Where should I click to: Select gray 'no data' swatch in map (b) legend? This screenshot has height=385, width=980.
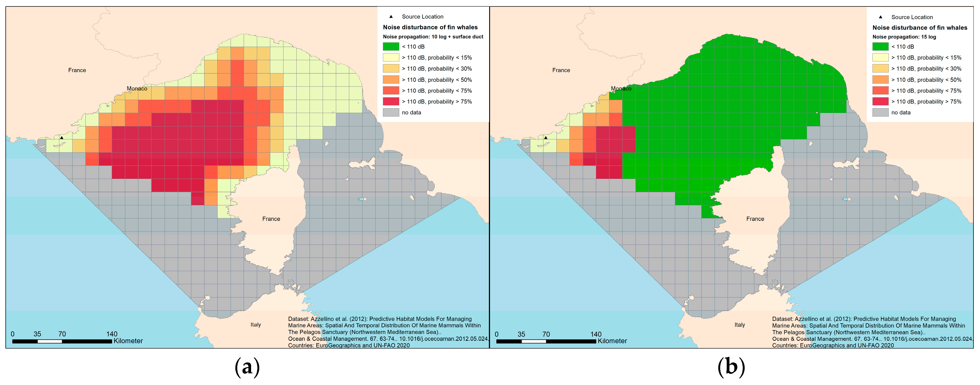tap(880, 113)
